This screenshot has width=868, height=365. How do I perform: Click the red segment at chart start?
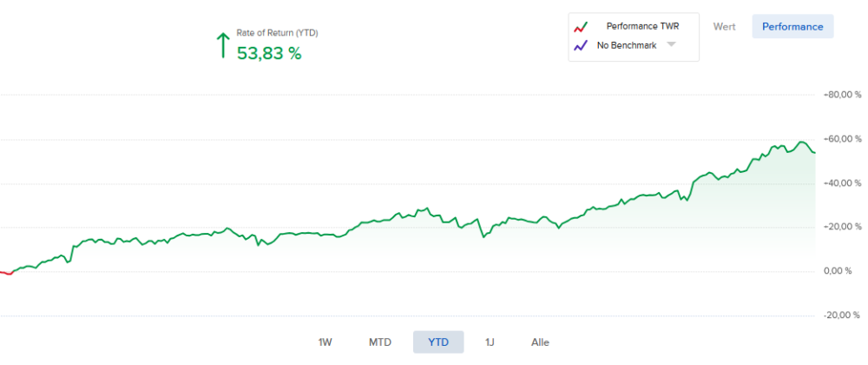[7, 274]
